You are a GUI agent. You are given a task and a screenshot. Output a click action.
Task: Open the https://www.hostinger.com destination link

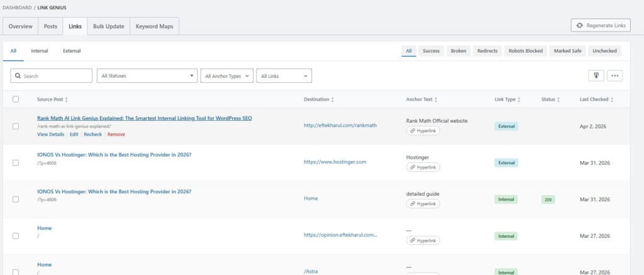335,162
